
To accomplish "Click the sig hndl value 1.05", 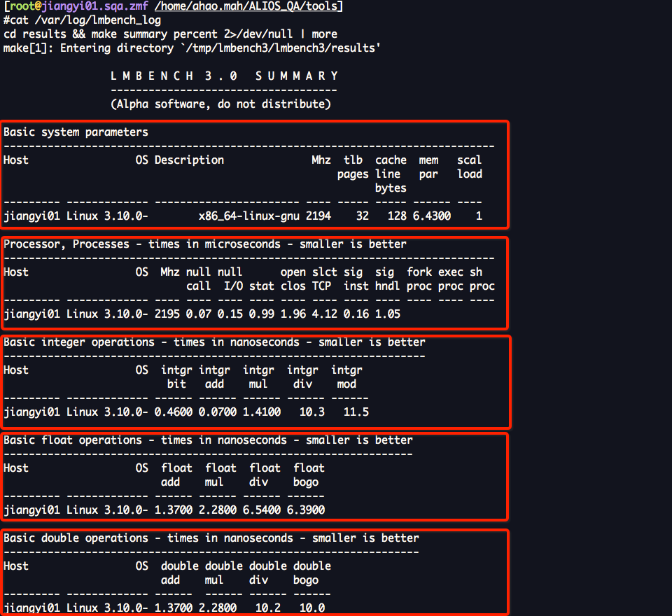I will (x=387, y=314).
